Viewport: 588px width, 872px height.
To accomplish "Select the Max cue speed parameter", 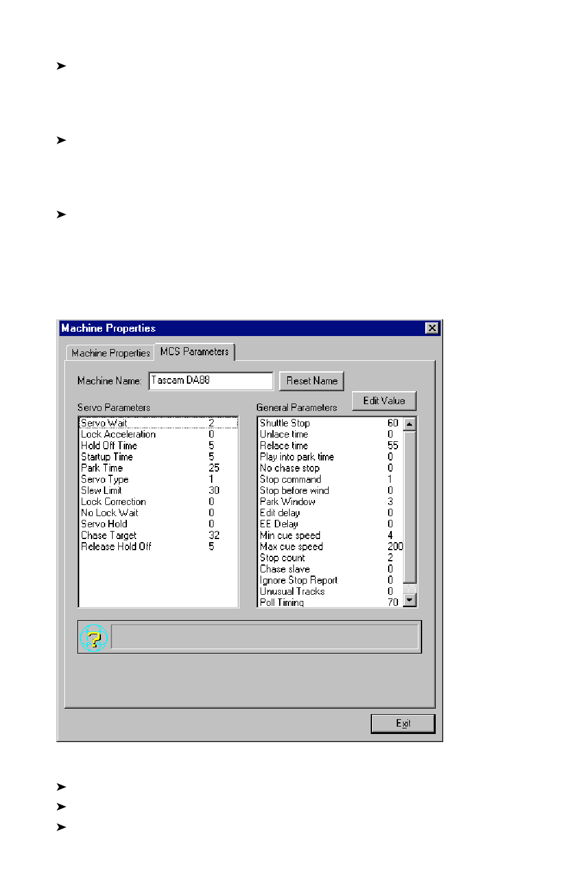I will tap(331, 546).
